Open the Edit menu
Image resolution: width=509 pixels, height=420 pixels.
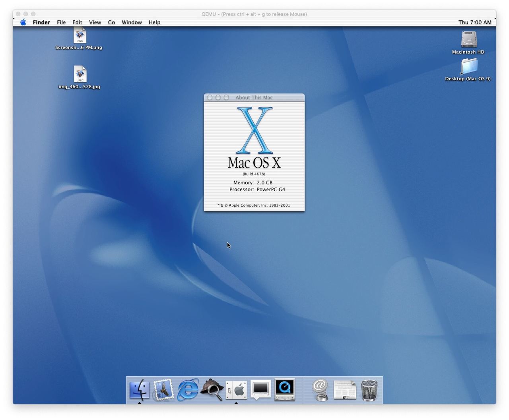click(x=77, y=22)
